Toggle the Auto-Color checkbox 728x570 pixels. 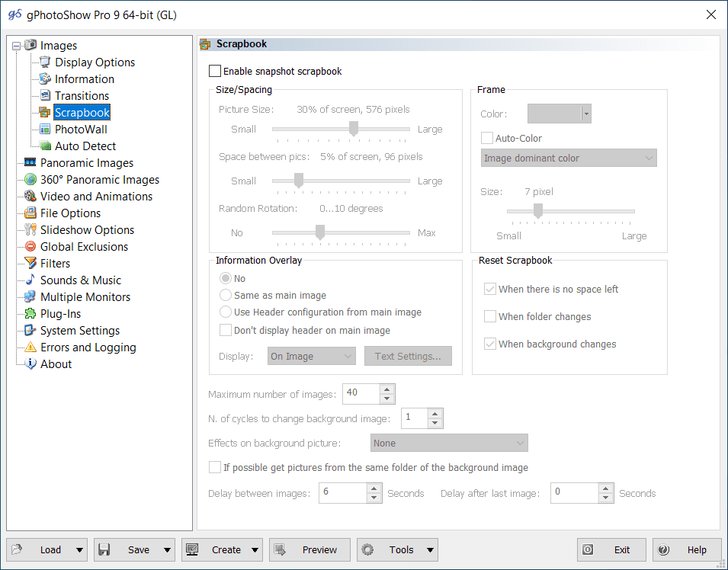pos(486,138)
